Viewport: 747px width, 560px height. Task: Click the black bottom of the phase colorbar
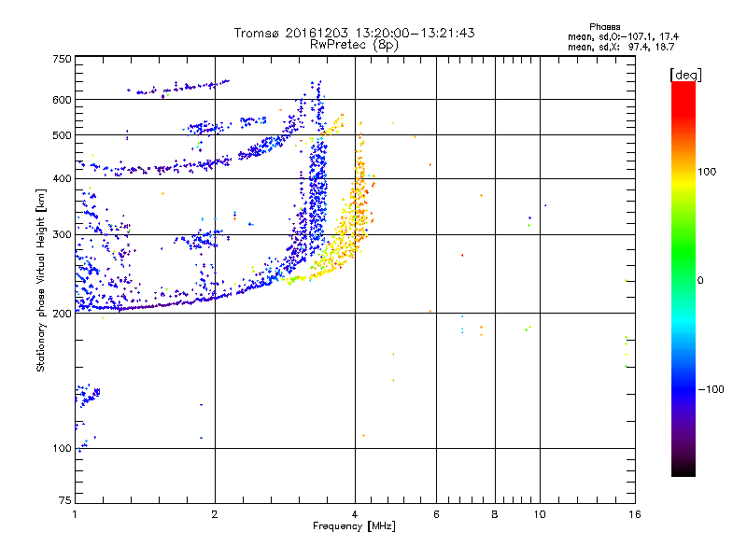[x=684, y=469]
